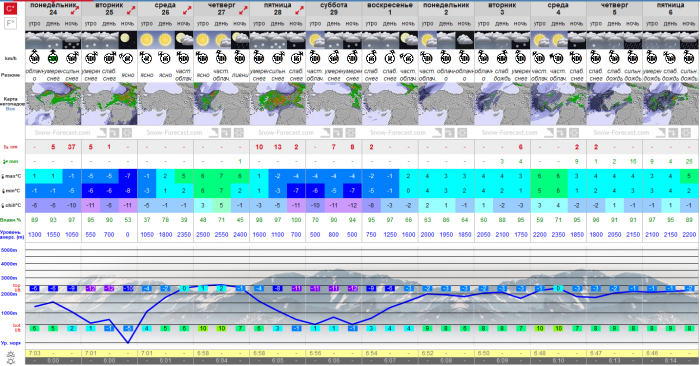Click the fullscreen icon below Thursday 27 map

point(239,133)
